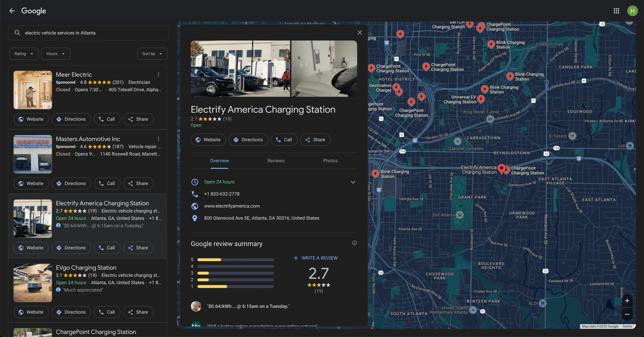Click rating count (19) in panel header
Viewport: 644px width, 337px height.
pyautogui.click(x=227, y=119)
